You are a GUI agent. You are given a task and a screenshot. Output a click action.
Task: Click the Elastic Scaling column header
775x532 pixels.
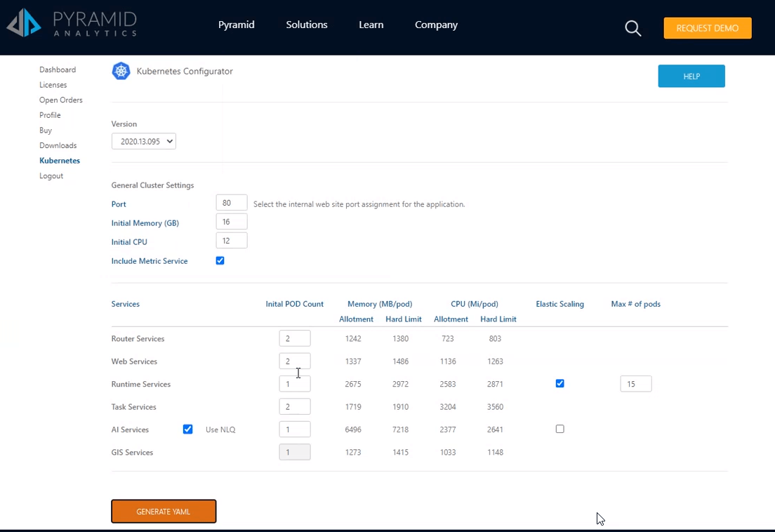[x=559, y=305]
